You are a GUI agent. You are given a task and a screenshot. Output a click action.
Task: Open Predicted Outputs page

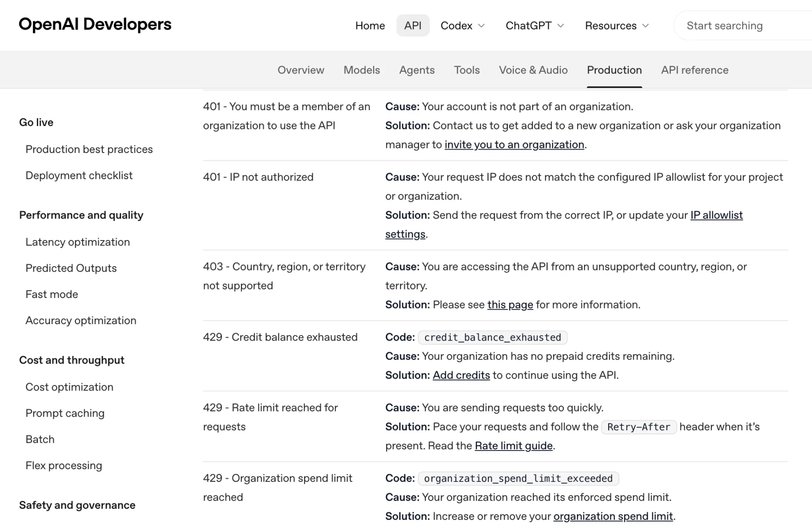71,268
